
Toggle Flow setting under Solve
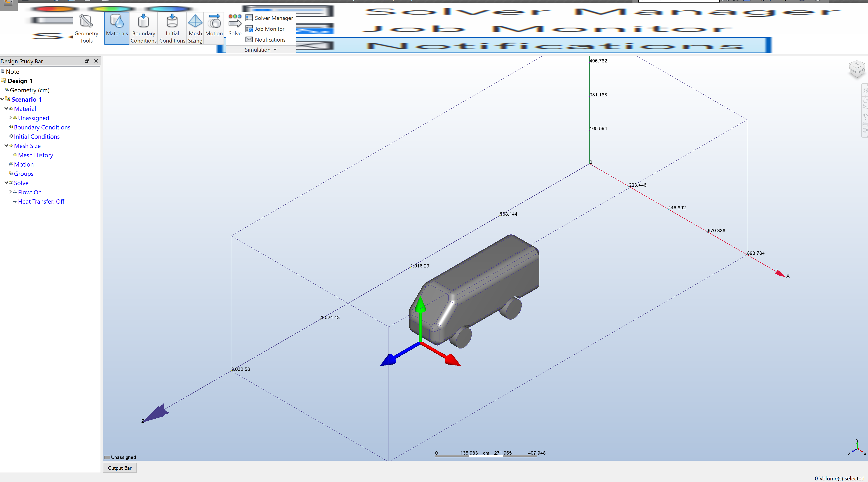tap(30, 192)
